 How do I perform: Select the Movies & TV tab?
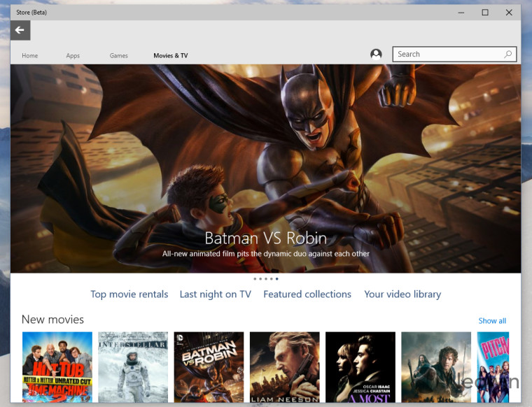click(170, 56)
